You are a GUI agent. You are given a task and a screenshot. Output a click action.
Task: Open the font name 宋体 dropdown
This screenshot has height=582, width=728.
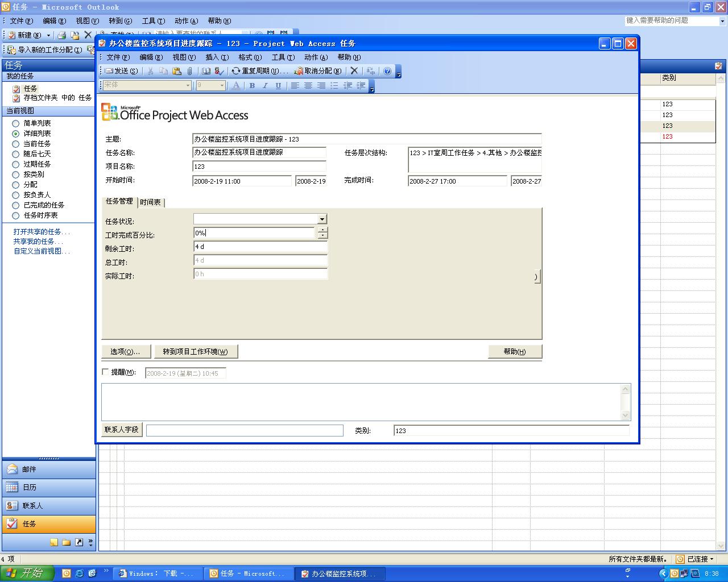(x=188, y=85)
